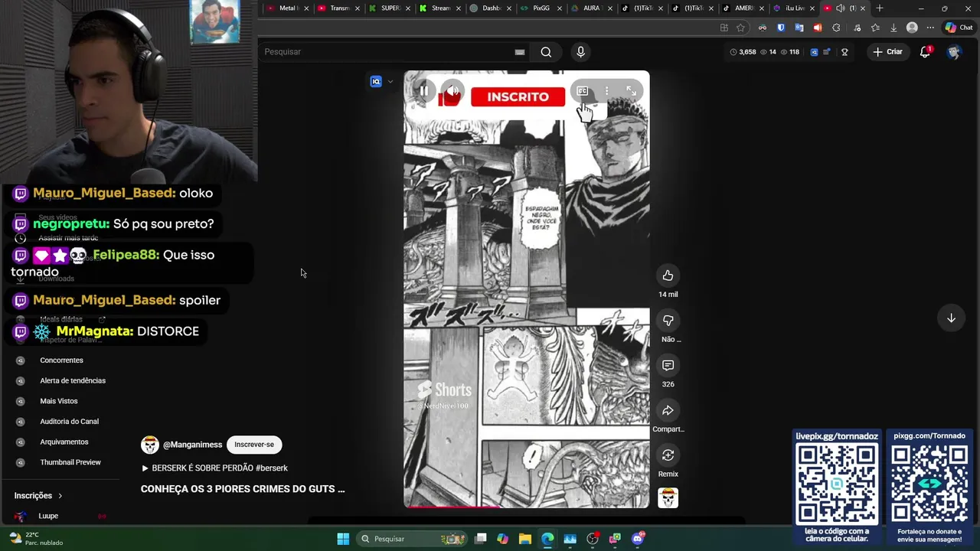Pause the Shorts video

tap(423, 91)
